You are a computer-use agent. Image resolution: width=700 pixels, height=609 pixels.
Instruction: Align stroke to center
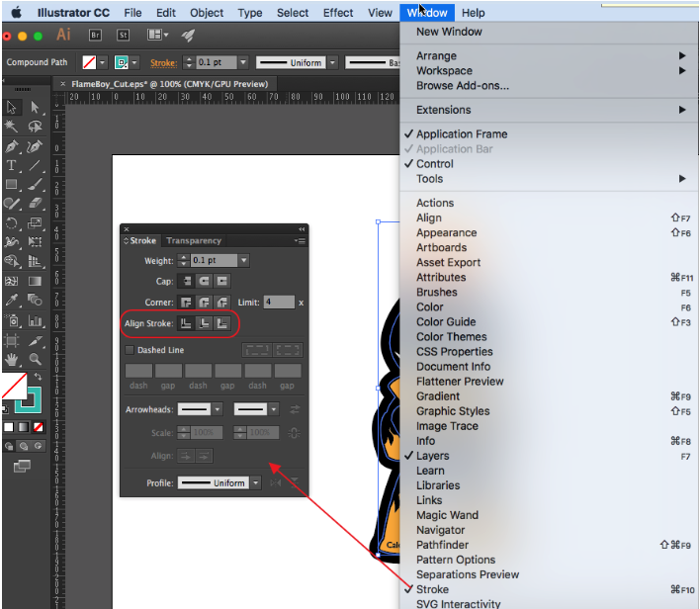[187, 323]
